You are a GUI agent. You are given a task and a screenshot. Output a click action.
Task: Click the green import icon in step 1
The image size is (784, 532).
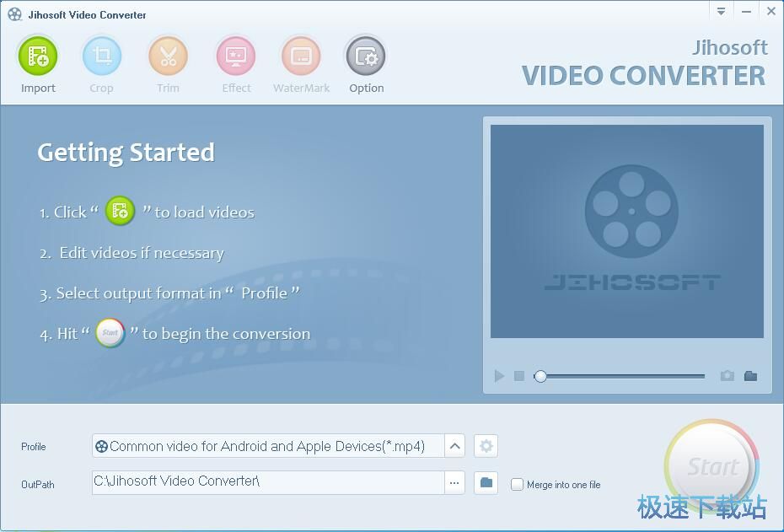pos(120,211)
